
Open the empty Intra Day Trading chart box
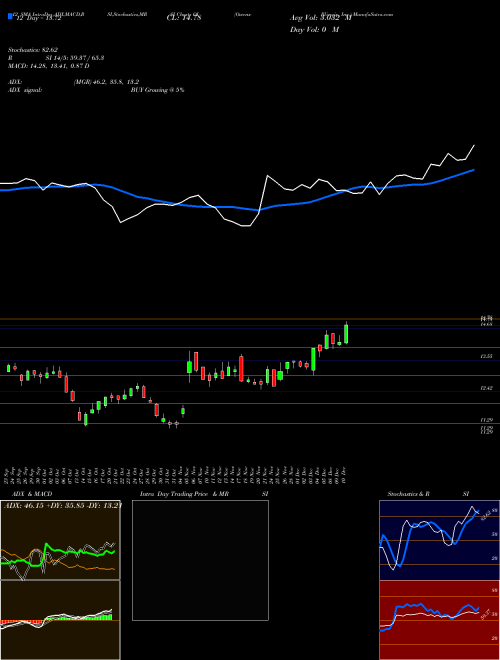(200, 560)
